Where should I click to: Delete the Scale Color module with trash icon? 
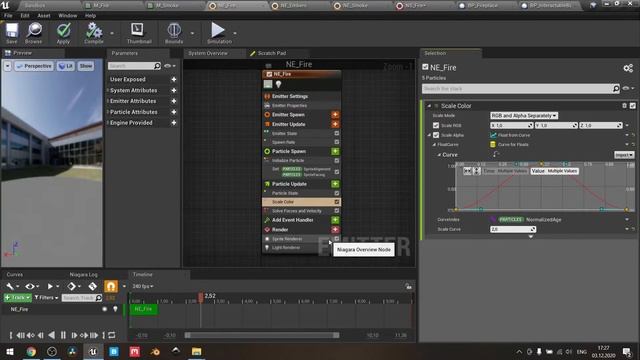(x=624, y=106)
